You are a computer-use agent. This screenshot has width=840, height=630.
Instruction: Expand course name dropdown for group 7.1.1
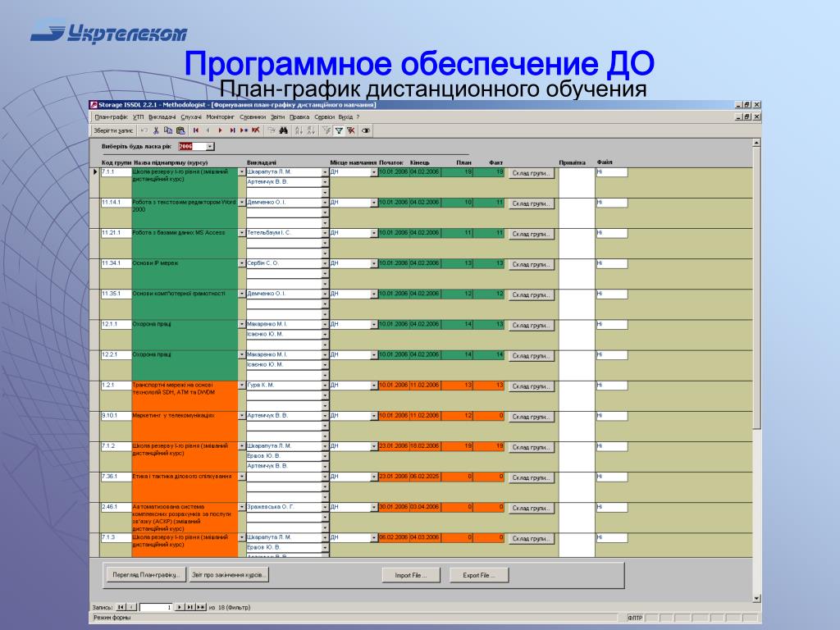[242, 172]
